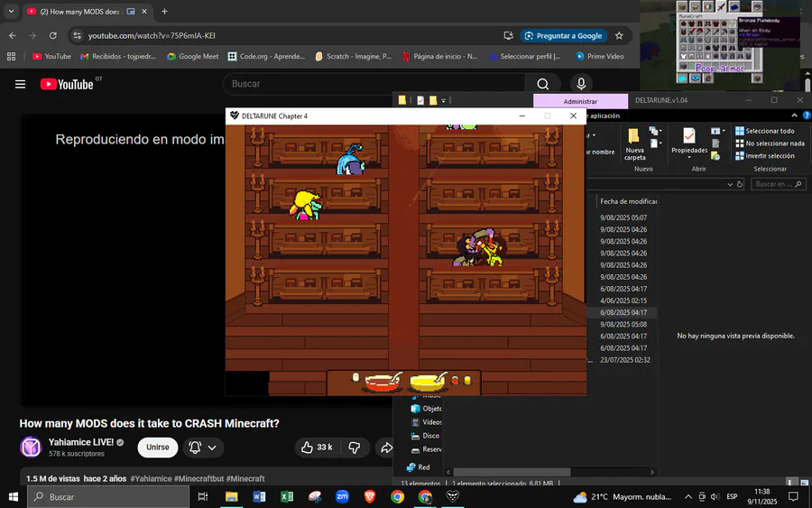This screenshot has height=508, width=812.
Task: Expand notification options chevron beside bell
Action: [212, 448]
